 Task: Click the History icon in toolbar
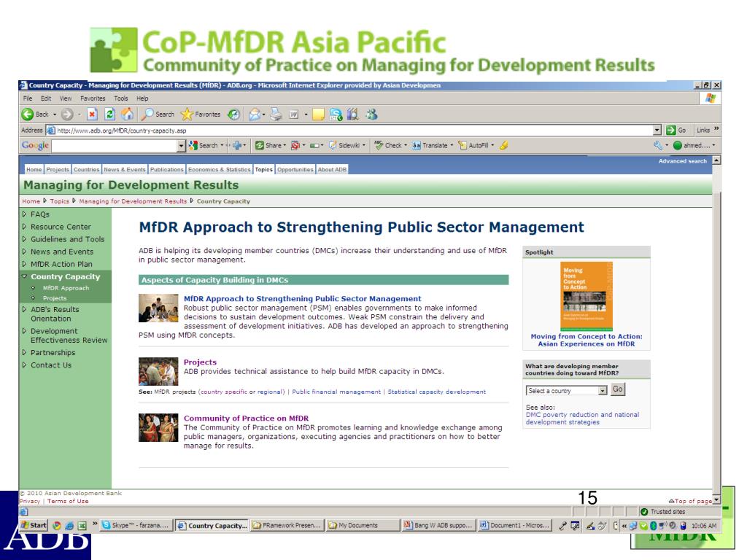233,114
